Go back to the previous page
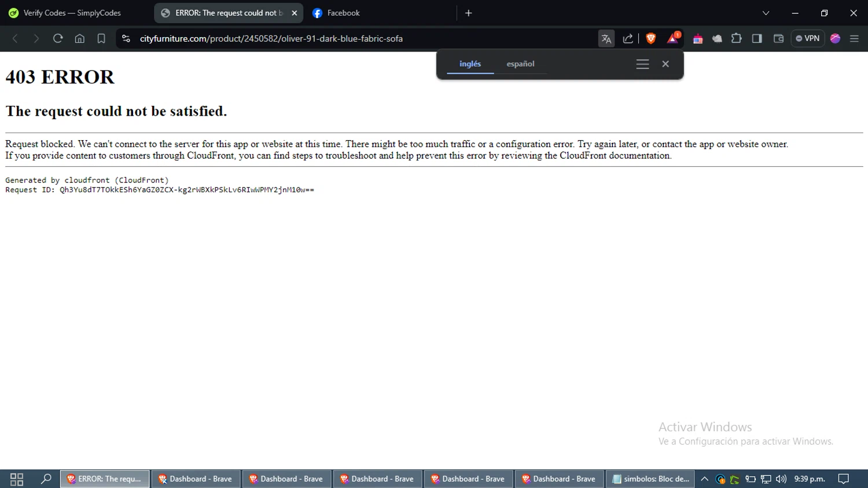The width and height of the screenshot is (868, 488). (x=15, y=39)
